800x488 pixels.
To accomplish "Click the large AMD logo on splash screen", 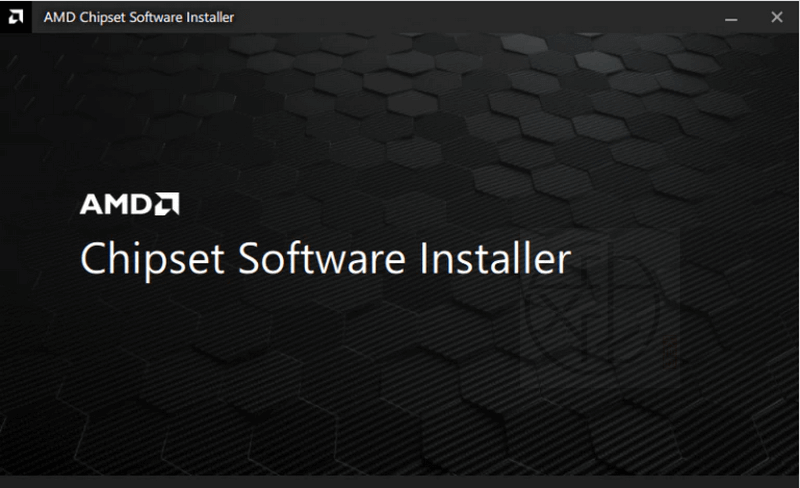I will tap(130, 204).
